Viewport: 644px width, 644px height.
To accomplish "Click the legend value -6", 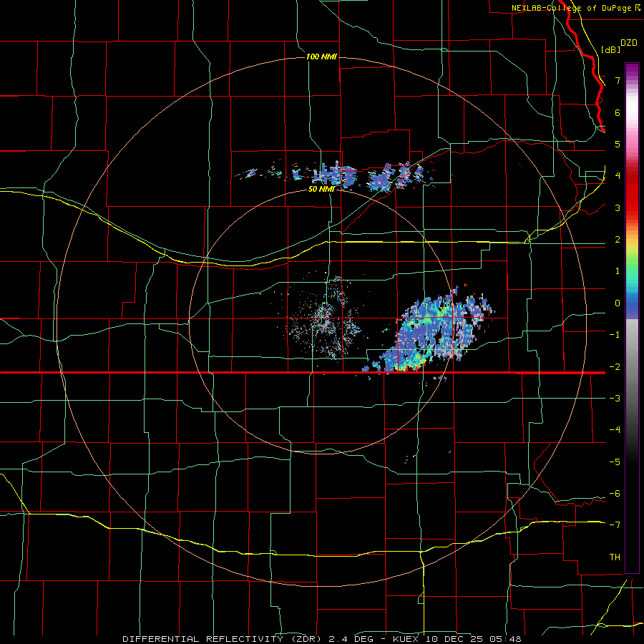I will coord(615,494).
